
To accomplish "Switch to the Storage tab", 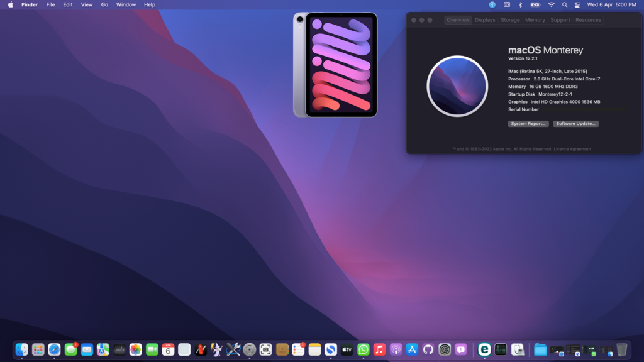I will click(x=510, y=20).
